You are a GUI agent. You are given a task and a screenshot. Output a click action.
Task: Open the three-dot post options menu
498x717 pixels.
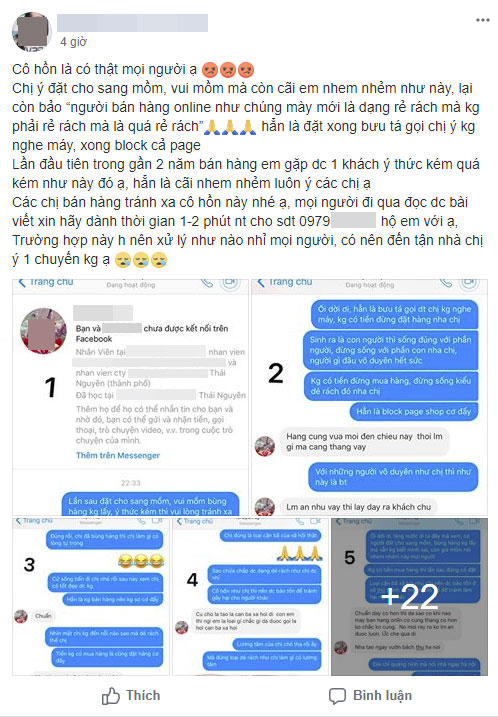(x=482, y=20)
